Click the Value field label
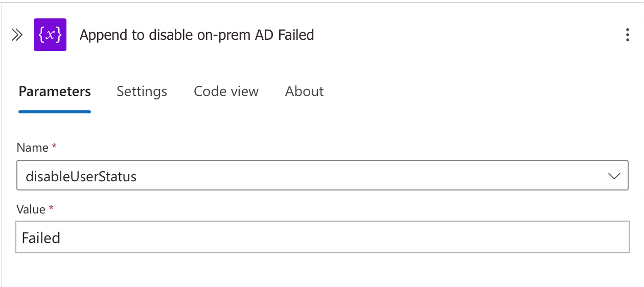Viewport: 644px width, 287px height. [31, 209]
